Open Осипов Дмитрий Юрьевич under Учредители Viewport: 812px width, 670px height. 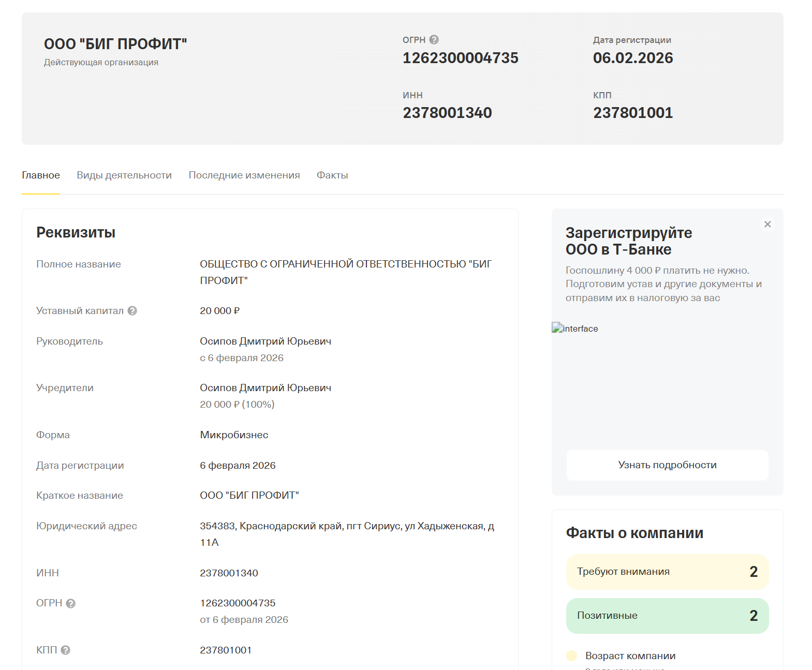(x=265, y=388)
